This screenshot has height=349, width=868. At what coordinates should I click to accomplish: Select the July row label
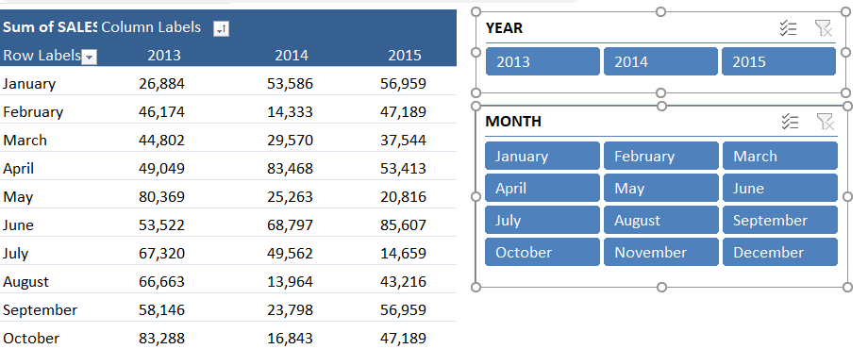coord(15,254)
